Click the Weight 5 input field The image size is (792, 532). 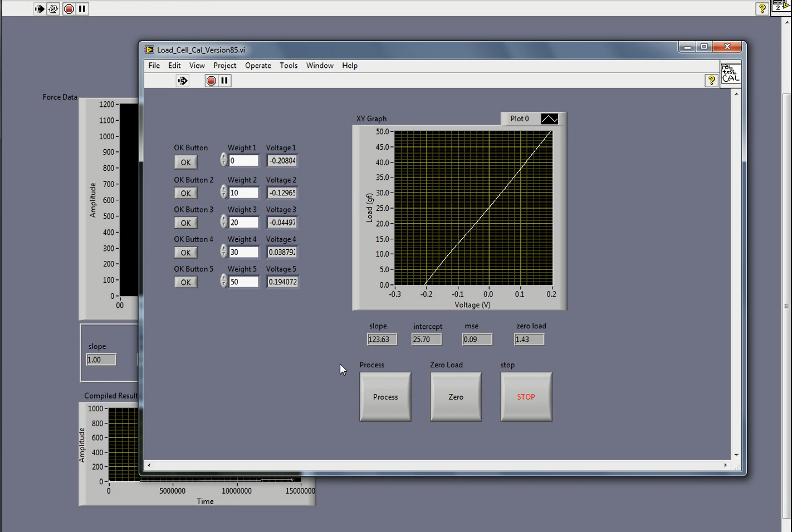pyautogui.click(x=243, y=282)
